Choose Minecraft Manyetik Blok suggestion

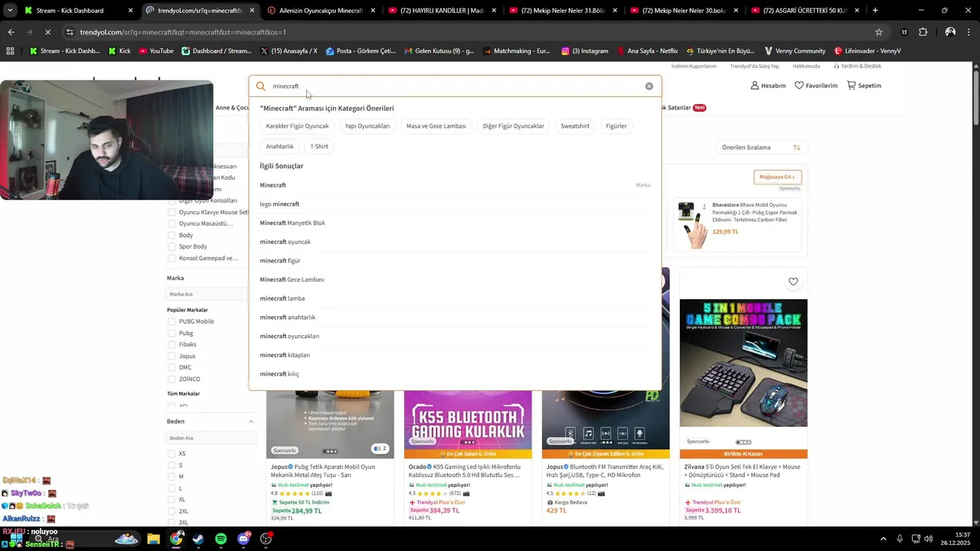(x=455, y=223)
